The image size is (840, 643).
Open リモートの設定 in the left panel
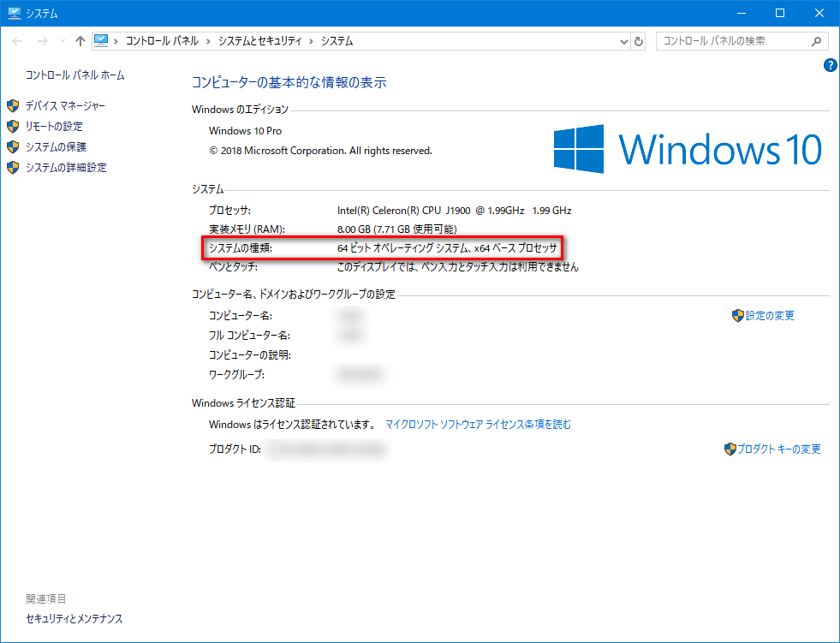point(53,126)
